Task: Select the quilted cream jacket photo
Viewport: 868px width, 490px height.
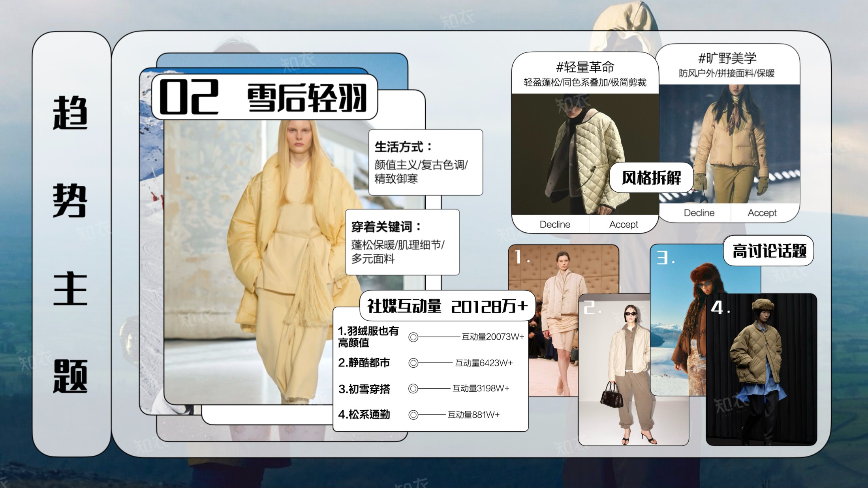Action: 584,154
